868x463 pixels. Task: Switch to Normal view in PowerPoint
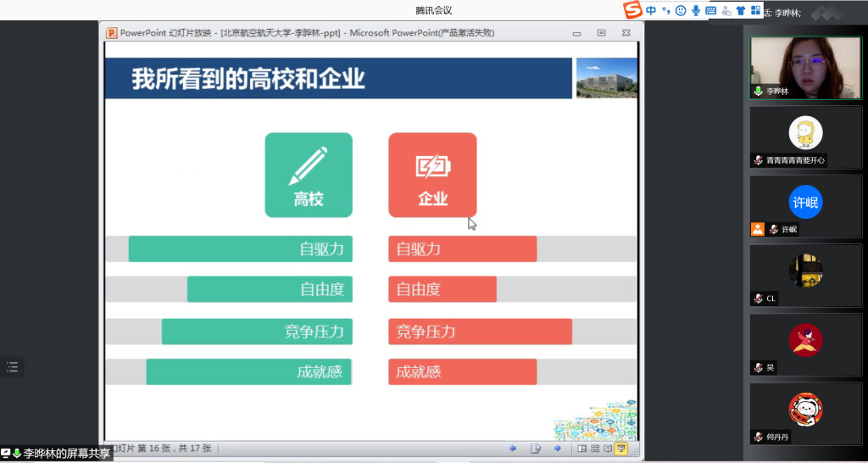click(581, 449)
